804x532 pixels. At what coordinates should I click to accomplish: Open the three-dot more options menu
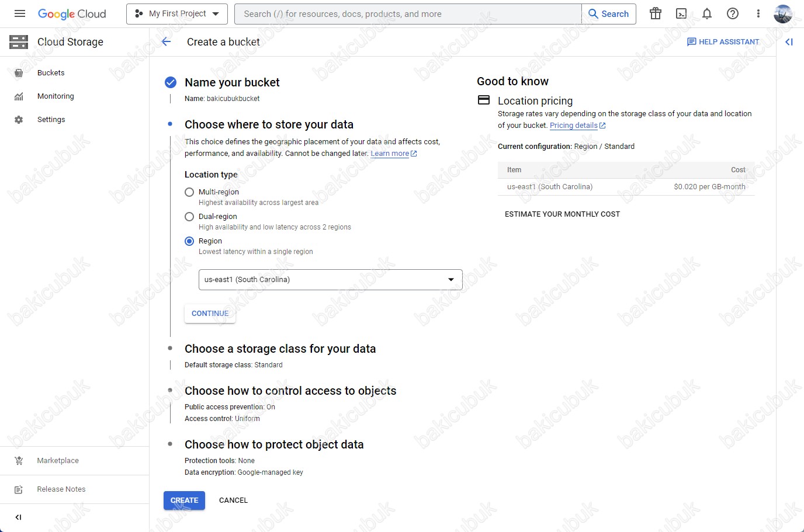758,13
